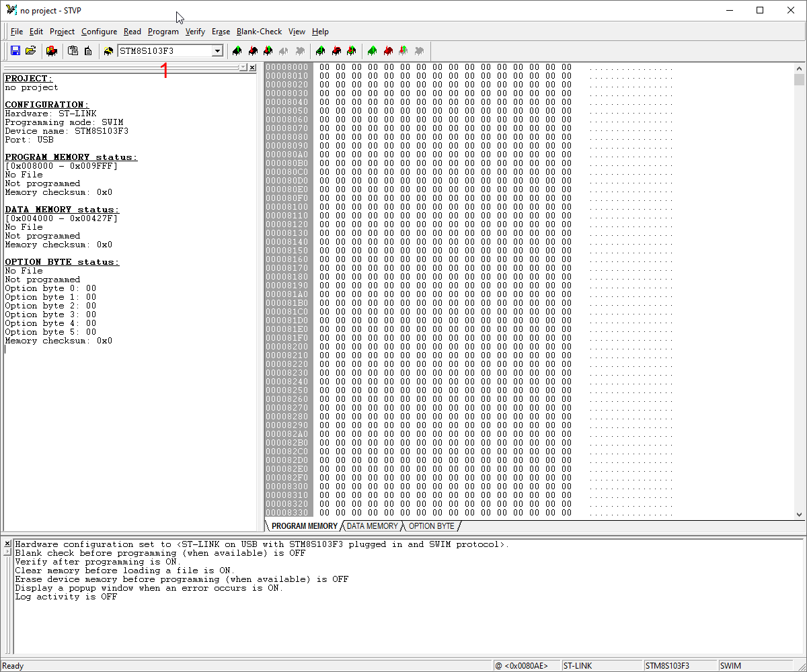Viewport: 807px width, 672px height.
Task: Click the Open file toolbar icon
Action: [31, 51]
